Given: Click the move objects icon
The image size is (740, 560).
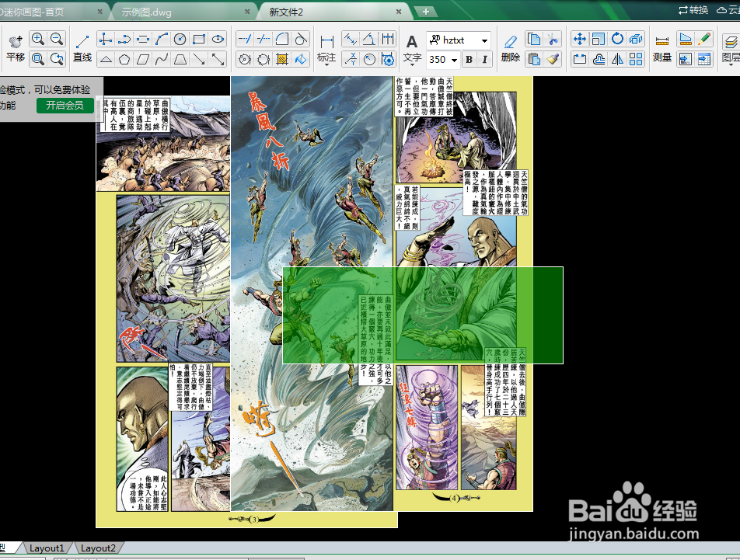Looking at the screenshot, I should [580, 39].
